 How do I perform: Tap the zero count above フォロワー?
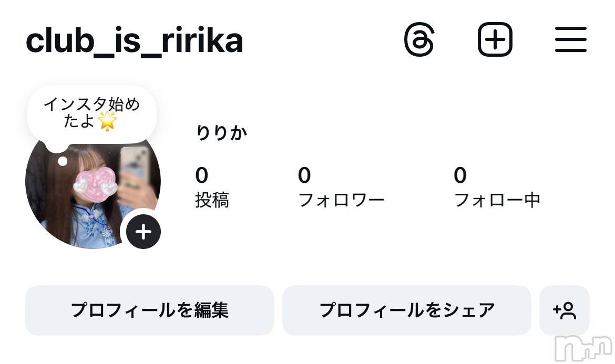304,175
